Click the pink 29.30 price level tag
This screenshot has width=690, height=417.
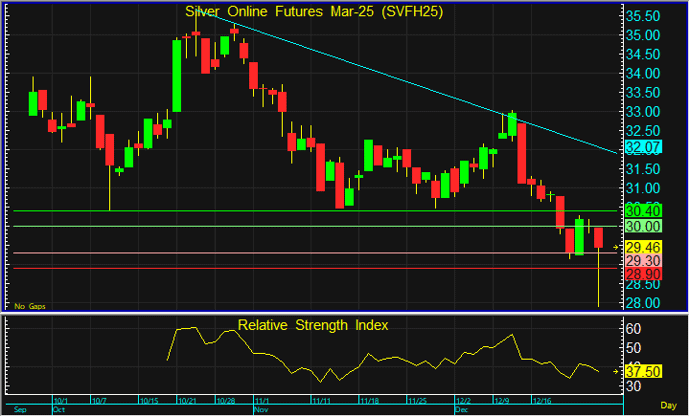click(642, 259)
